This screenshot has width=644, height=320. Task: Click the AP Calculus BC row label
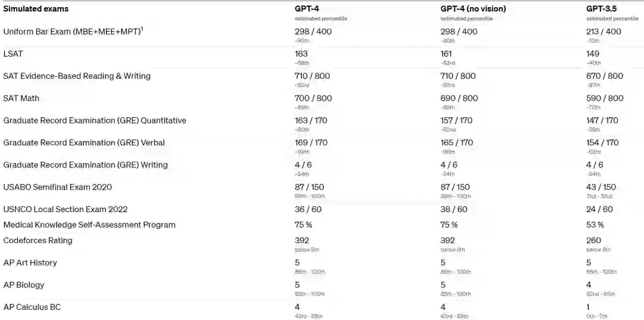32,307
